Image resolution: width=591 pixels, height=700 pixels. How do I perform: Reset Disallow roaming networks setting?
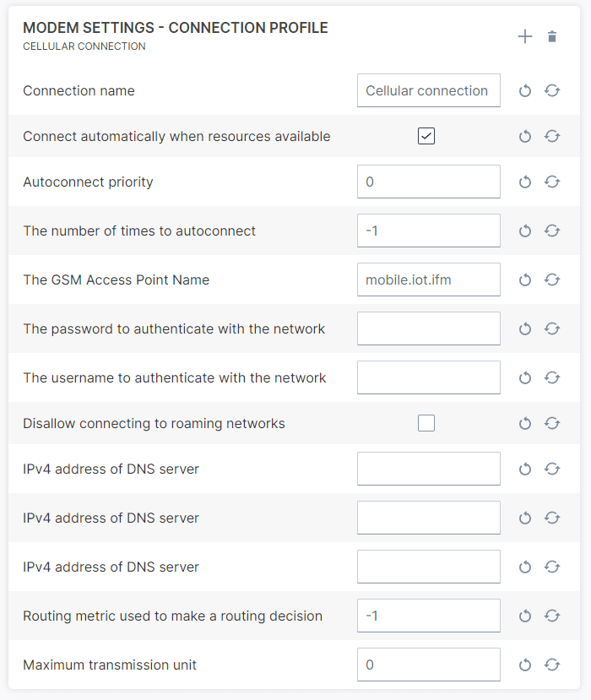[x=525, y=423]
